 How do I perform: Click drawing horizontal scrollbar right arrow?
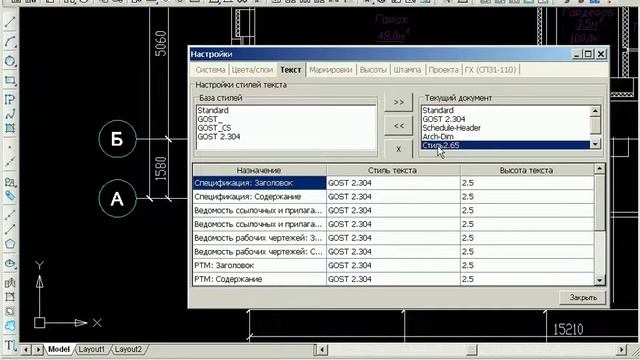[x=621, y=349]
